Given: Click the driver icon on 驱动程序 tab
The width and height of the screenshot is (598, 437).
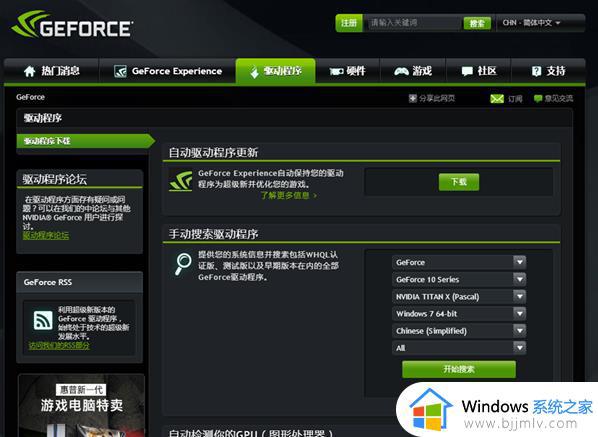Looking at the screenshot, I should (x=254, y=72).
